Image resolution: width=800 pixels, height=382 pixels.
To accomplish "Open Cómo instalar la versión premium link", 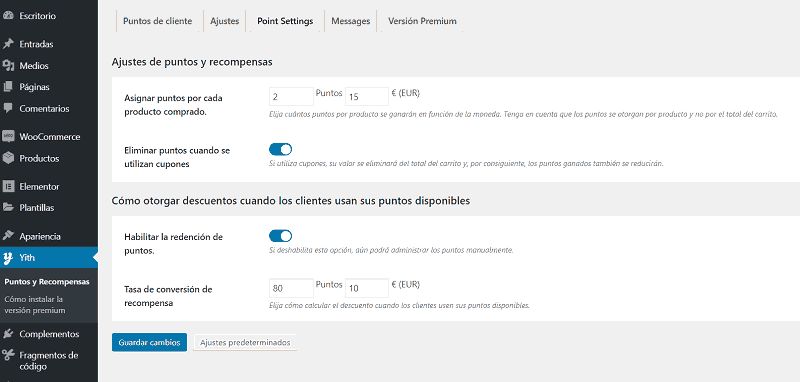I will coord(35,304).
